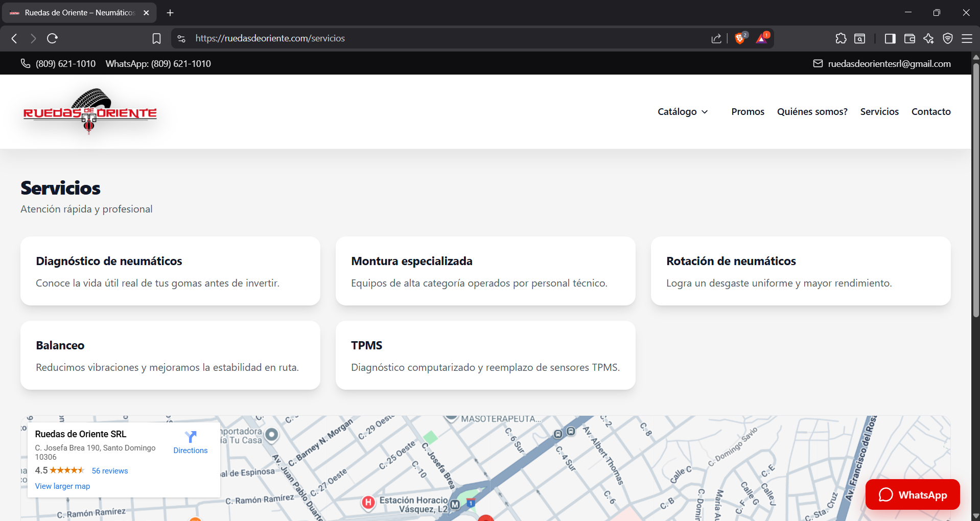Open the browser extensions puzzle icon

coord(841,38)
